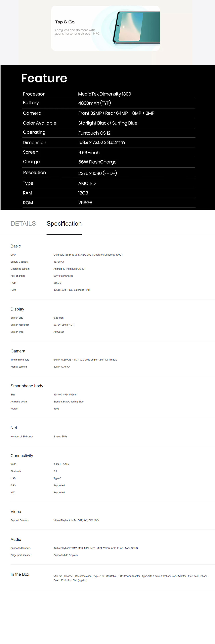Click the Fingerprint scanner spec label
The width and height of the screenshot is (215, 644).
(21, 555)
